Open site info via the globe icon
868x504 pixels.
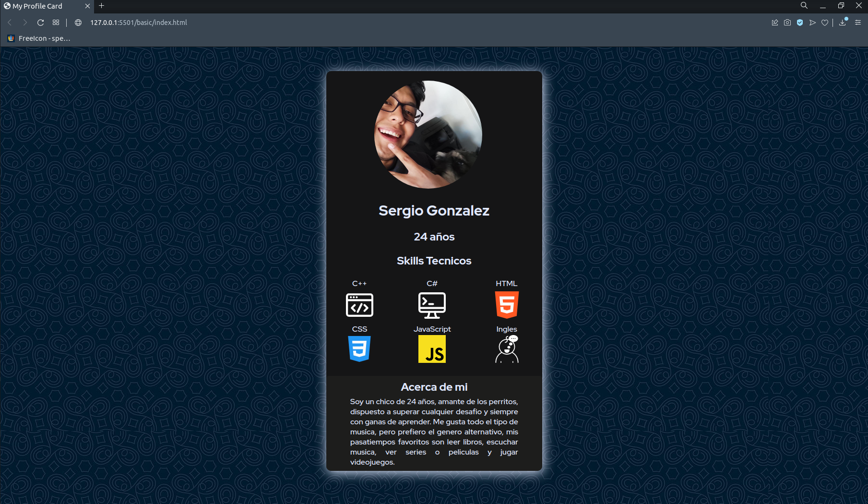coord(77,22)
